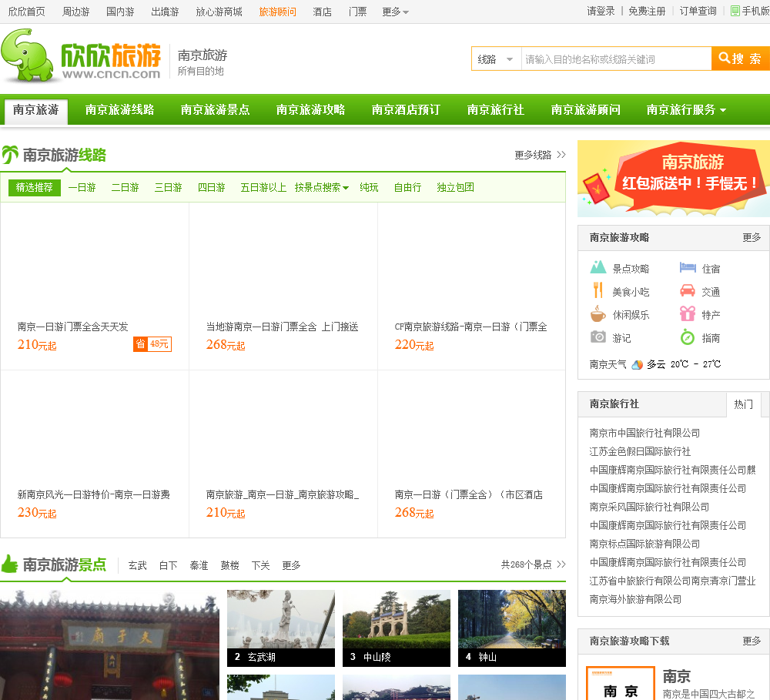Screen dimensions: 770x700
Task: Click the arrows beside 更多线路
Action: (561, 155)
